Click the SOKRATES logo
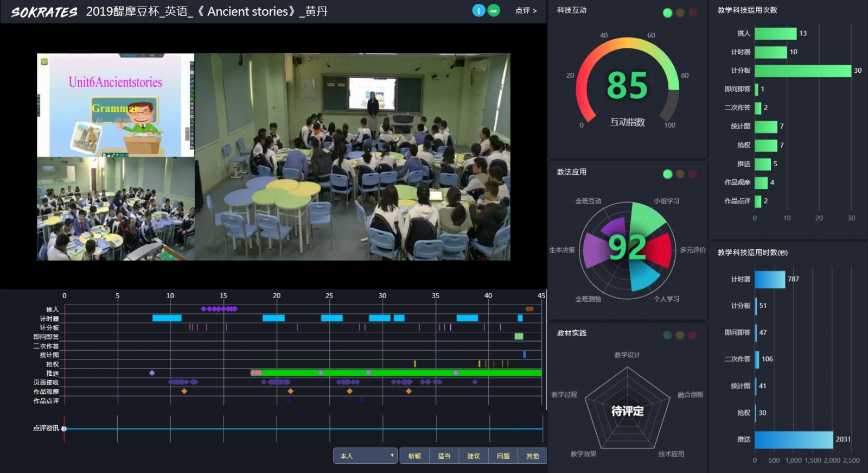The height and width of the screenshot is (473, 868). (x=44, y=12)
